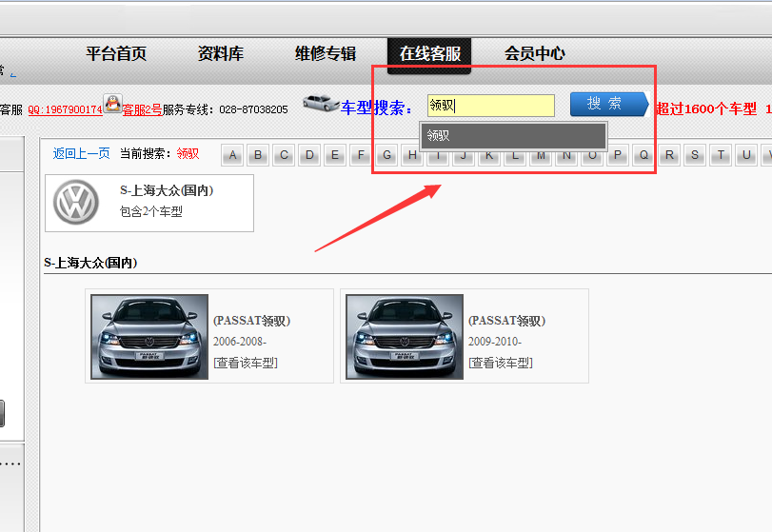Screen dimensions: 772x532
Task: Open the PASSAT领驭 2009-2010 car thumbnail
Action: click(x=405, y=337)
